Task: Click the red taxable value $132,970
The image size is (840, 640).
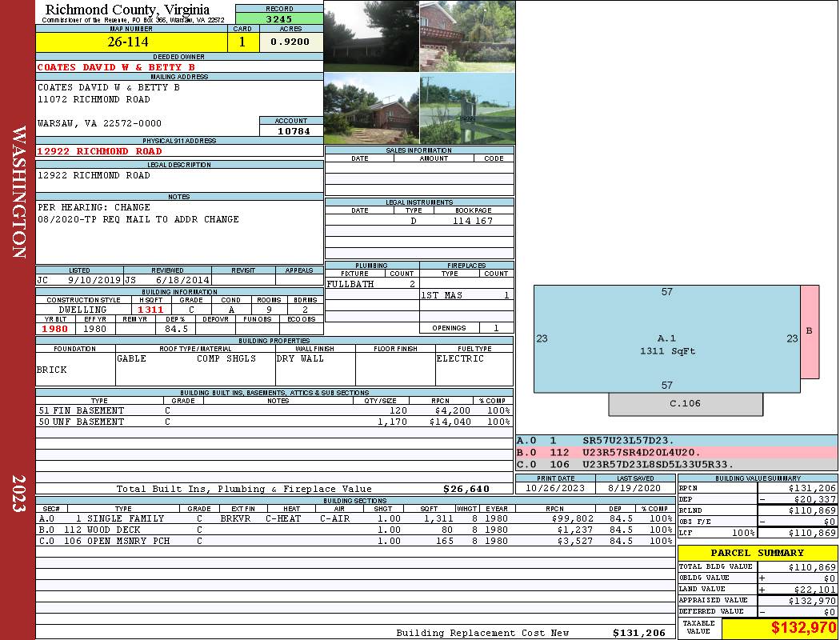Action: click(x=802, y=628)
